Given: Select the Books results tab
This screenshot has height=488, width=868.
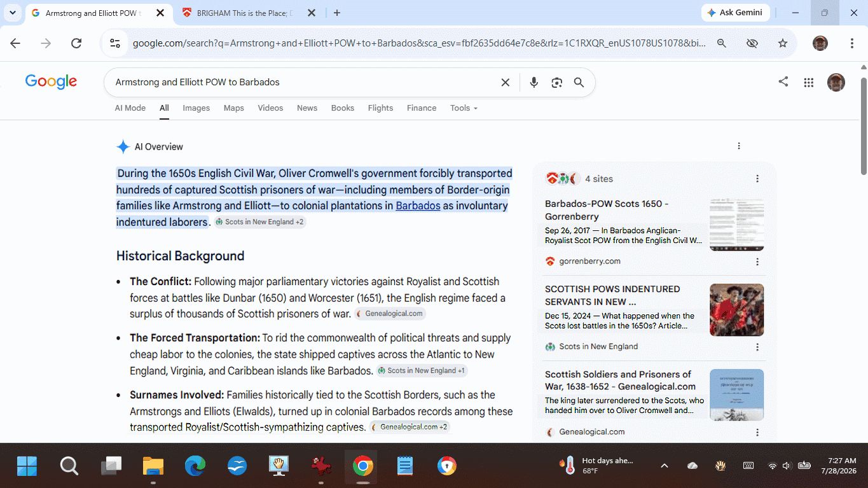Looking at the screenshot, I should point(343,108).
